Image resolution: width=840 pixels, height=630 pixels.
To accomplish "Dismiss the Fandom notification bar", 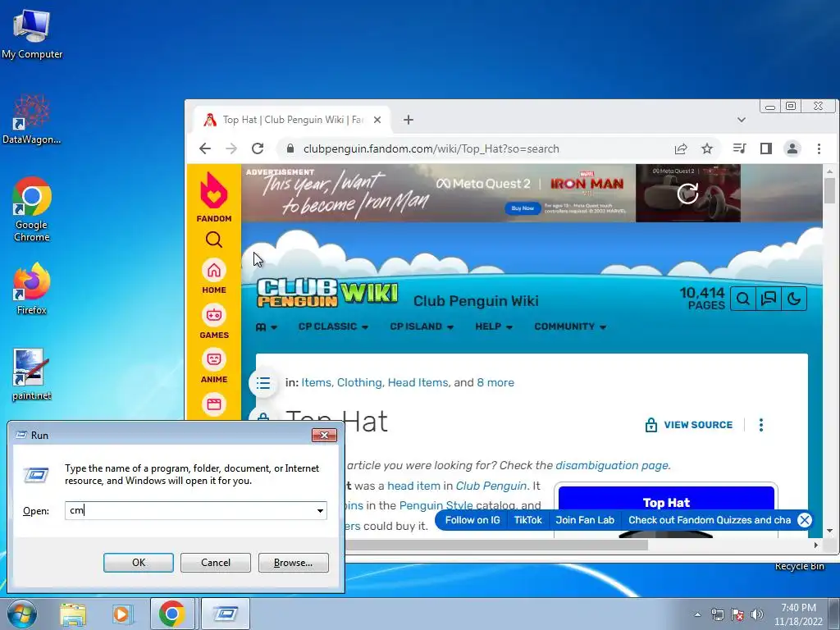I will [x=804, y=519].
